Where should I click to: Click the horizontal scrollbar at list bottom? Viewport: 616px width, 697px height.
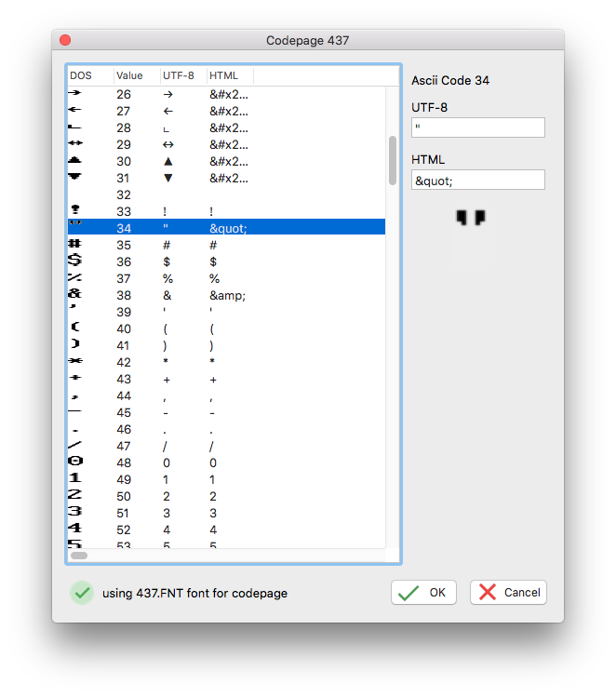point(79,556)
